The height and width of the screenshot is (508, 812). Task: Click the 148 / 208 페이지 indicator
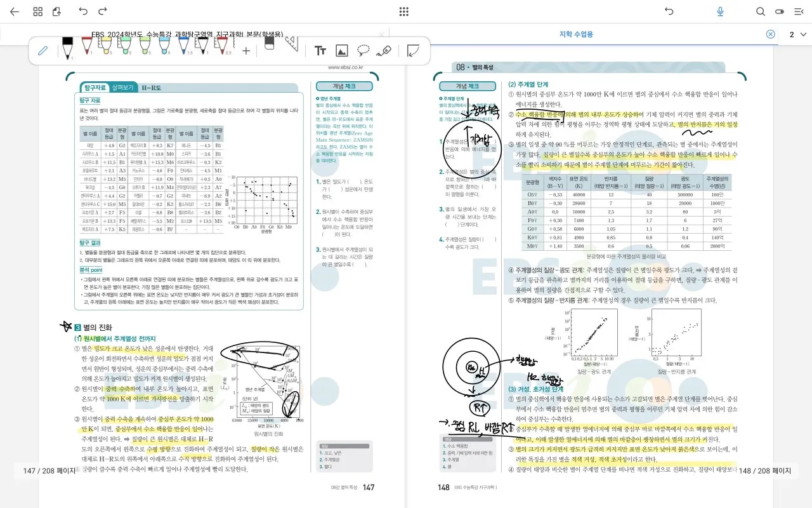tap(764, 471)
